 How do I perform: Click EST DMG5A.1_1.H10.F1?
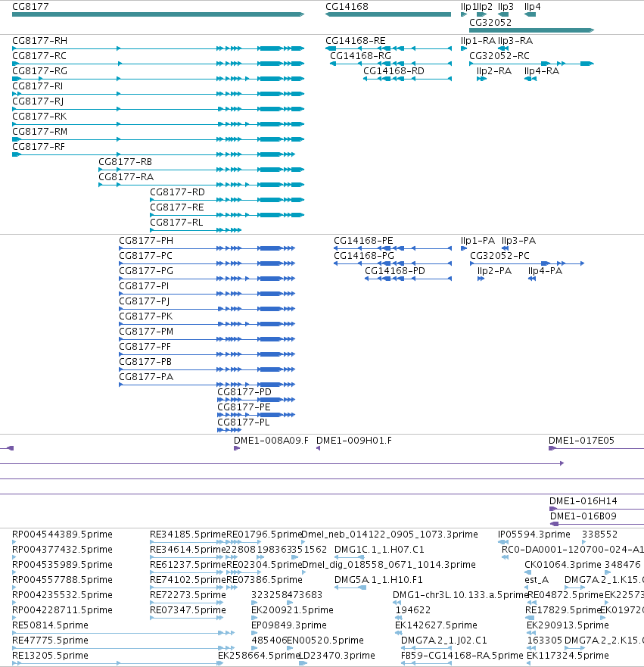click(378, 580)
